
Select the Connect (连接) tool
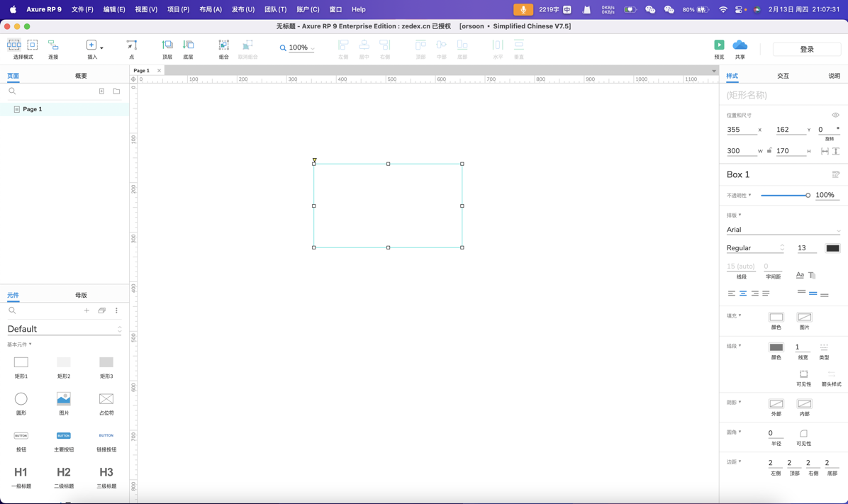[53, 45]
